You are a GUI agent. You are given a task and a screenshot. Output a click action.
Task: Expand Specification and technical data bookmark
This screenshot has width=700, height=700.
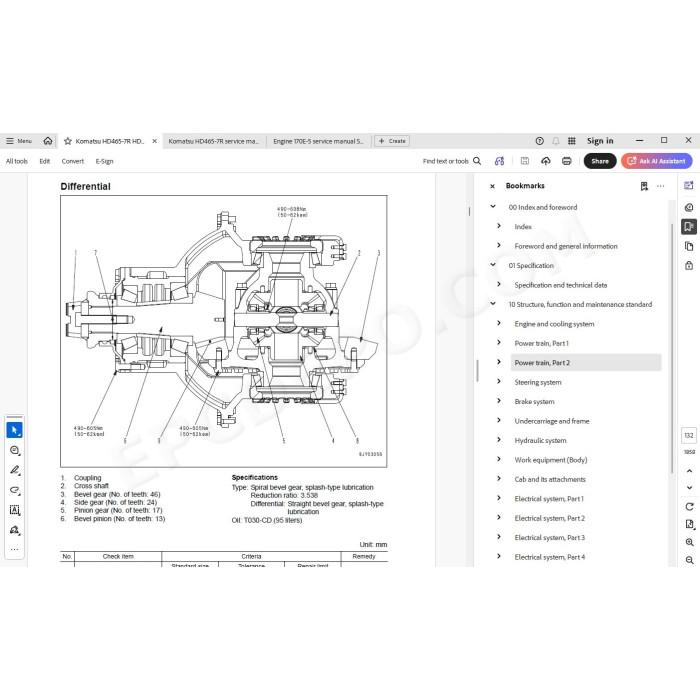coord(499,284)
